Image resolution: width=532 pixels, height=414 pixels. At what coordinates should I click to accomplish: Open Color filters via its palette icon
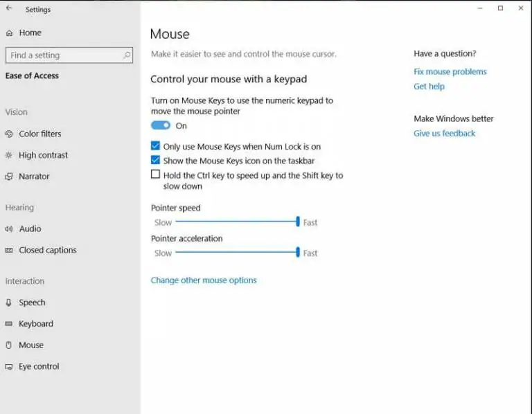click(9, 134)
